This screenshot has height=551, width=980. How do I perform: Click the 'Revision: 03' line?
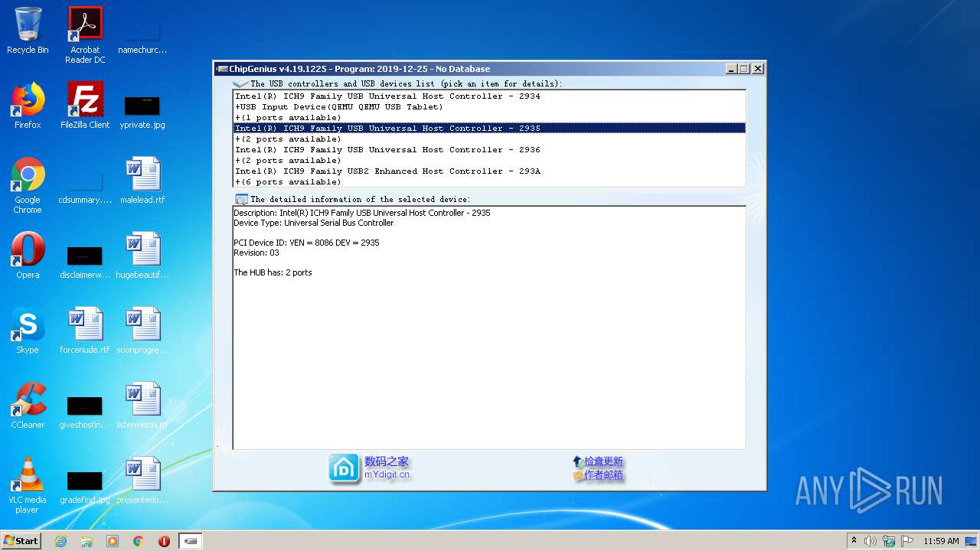tap(256, 253)
